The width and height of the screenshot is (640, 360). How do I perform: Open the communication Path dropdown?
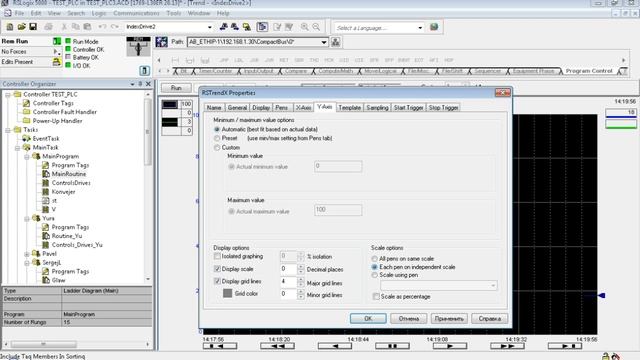[x=324, y=42]
